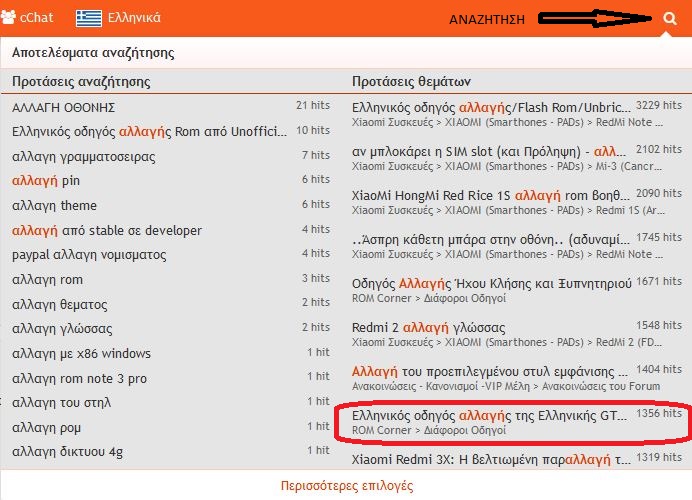Click the ΑΝΑΖΗΤΗΣΗ search field
692x500 pixels.
[x=490, y=19]
